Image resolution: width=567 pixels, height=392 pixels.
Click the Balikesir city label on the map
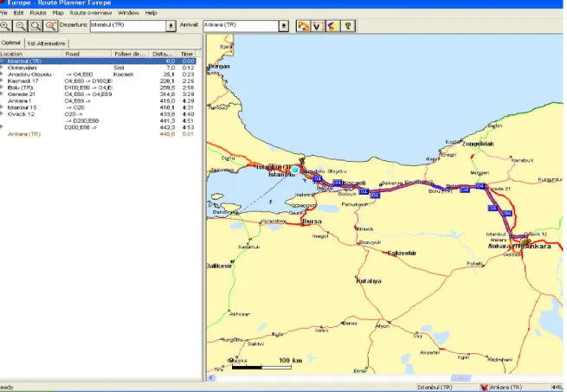click(219, 266)
